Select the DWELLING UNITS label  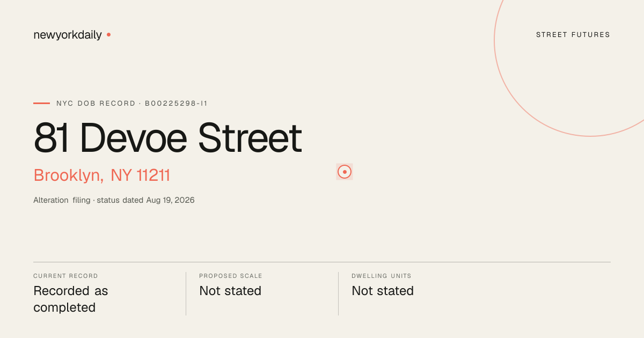382,276
